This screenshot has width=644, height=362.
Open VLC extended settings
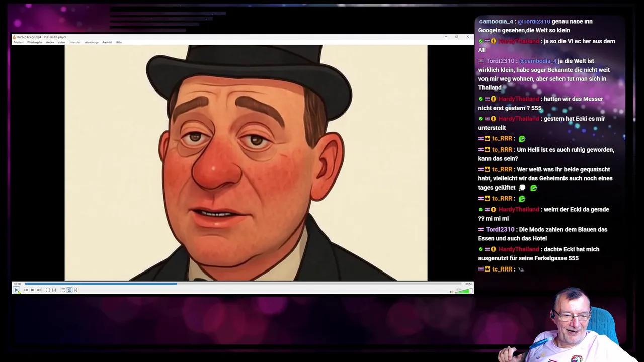coord(54,290)
